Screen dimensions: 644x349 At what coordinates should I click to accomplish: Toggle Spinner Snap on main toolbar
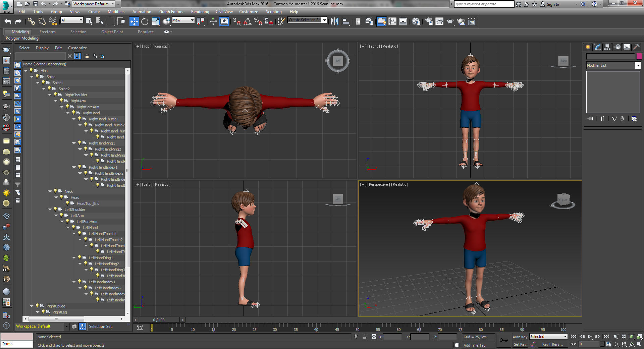[269, 22]
